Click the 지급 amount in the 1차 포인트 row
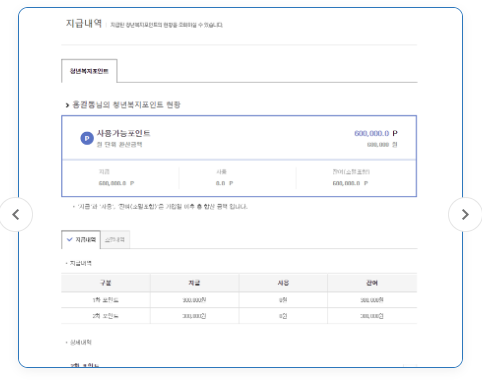Image resolution: width=482 pixels, height=380 pixels. (x=194, y=300)
